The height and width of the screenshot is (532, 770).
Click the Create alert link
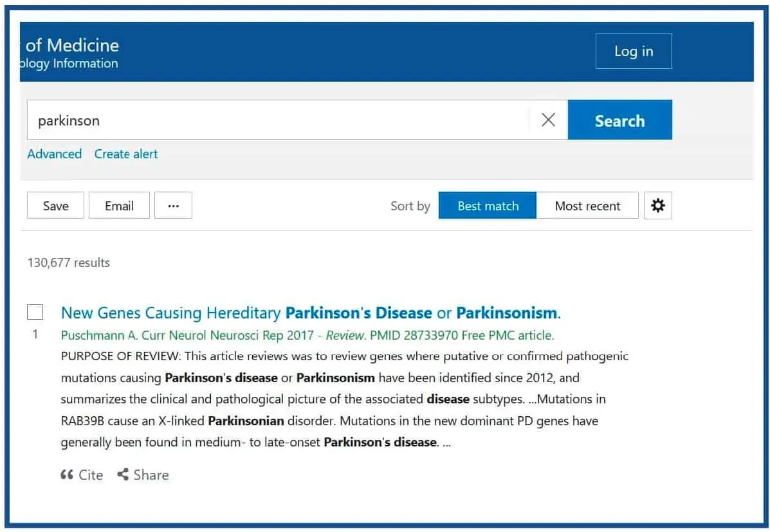126,154
